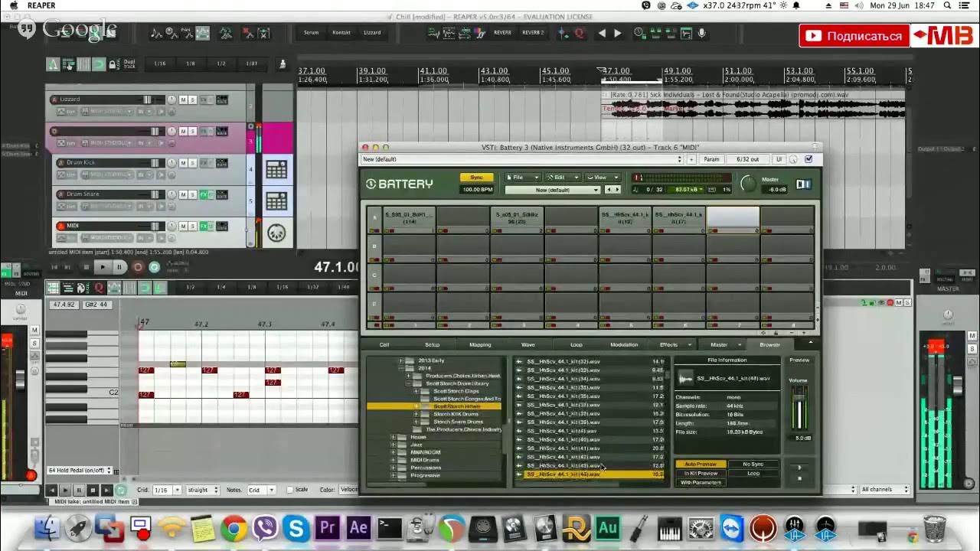Screen dimensions: 980x551
Task: Click the Record arm icon on Lizzard track
Action: 54,99
